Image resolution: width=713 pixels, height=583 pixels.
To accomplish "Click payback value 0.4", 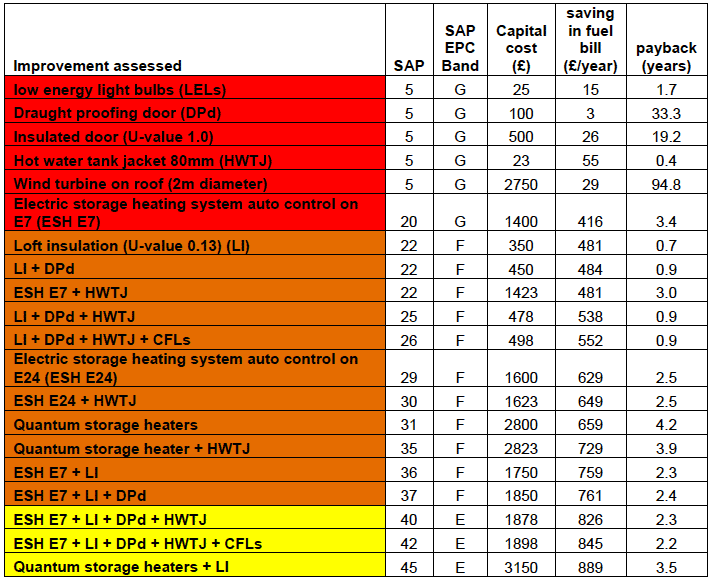I will coord(666,161).
